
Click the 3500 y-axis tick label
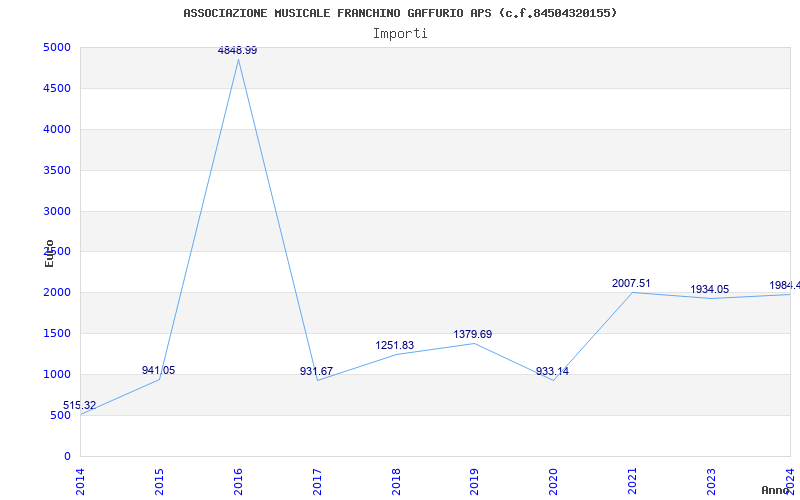click(x=57, y=170)
